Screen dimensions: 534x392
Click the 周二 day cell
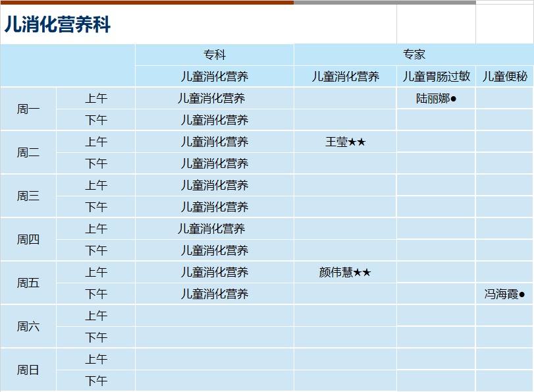pyautogui.click(x=28, y=152)
